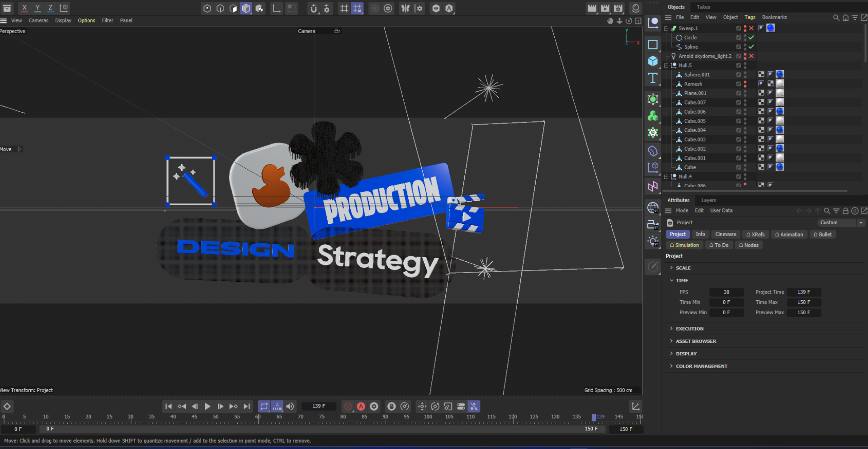868x449 pixels.
Task: Select the Cube primitive tool in the side palette
Action: (x=653, y=61)
